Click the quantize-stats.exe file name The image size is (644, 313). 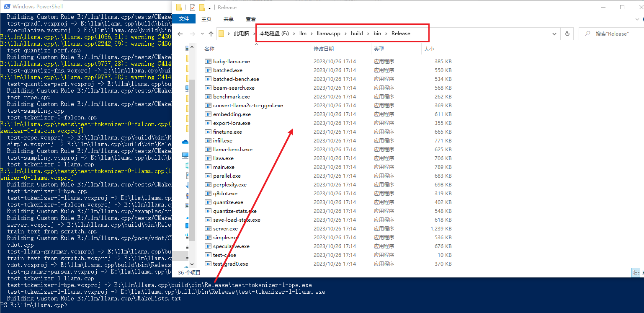pos(235,211)
